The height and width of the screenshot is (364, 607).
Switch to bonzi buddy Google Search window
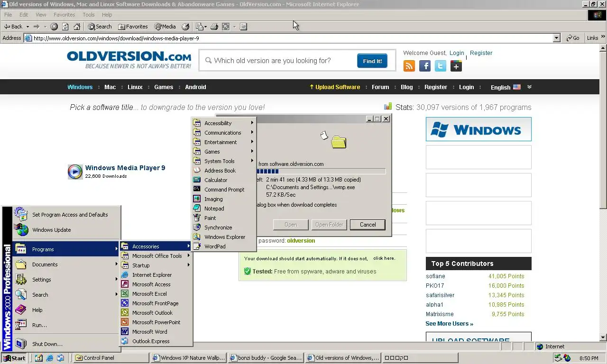pyautogui.click(x=266, y=358)
